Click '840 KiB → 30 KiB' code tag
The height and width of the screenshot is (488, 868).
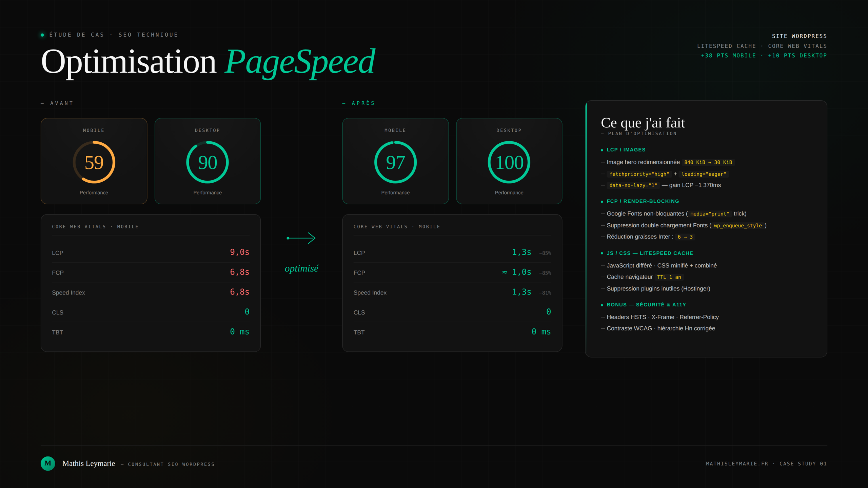click(708, 162)
